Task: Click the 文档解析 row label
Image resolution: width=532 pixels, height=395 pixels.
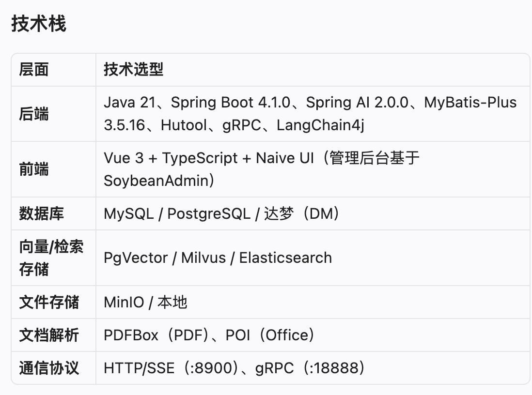Action: coord(49,335)
